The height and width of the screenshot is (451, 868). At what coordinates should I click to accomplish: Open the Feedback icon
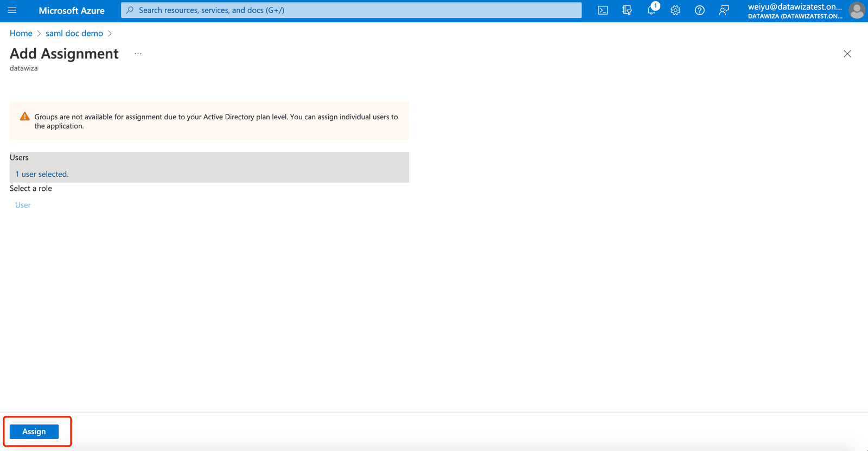(724, 10)
